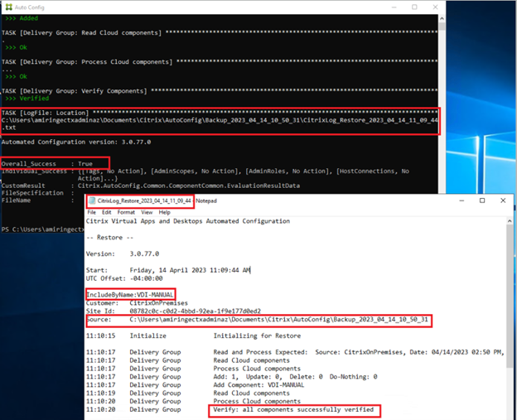This screenshot has width=517, height=420.
Task: Click the Add Component: VDI-MANUAL log entry
Action: (196, 384)
